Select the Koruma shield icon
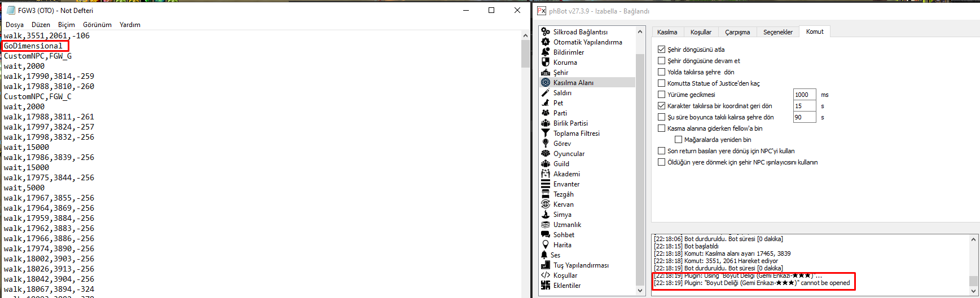Viewport: 980px width, 298px height. pos(546,63)
